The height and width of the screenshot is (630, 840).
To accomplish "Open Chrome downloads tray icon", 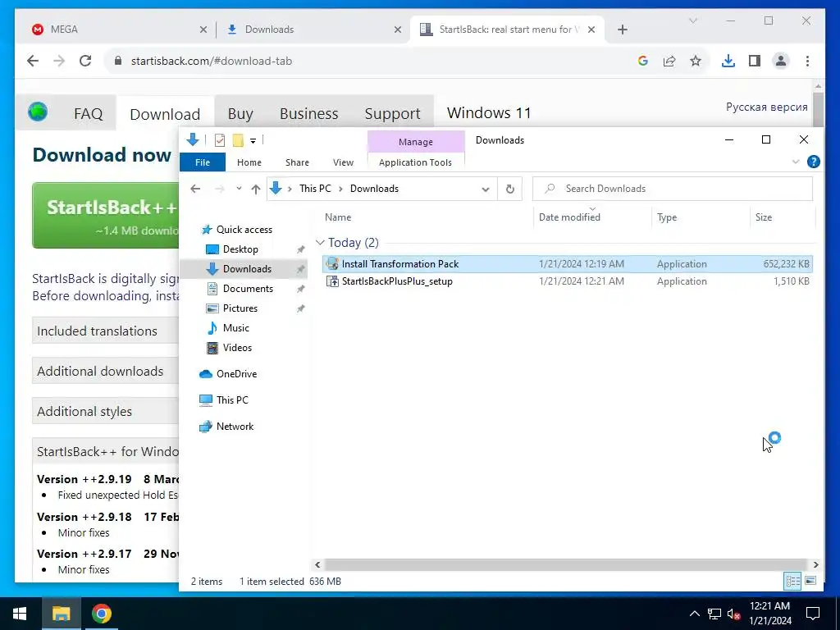I will click(x=728, y=61).
